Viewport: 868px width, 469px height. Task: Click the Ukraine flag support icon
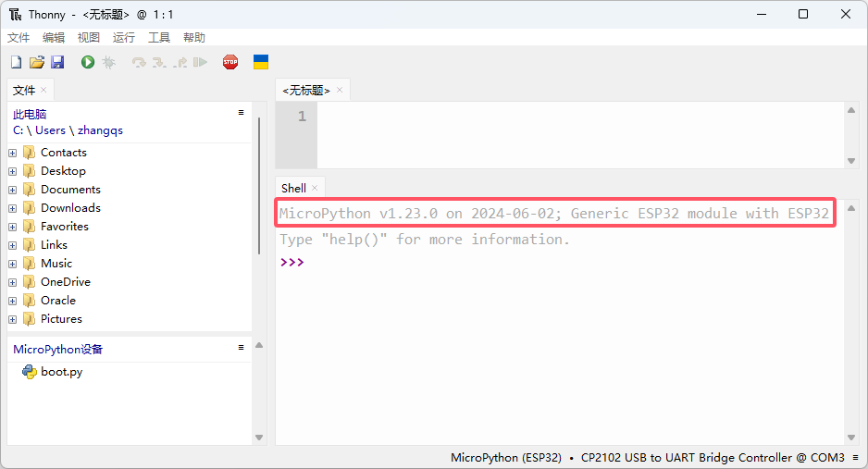[261, 62]
